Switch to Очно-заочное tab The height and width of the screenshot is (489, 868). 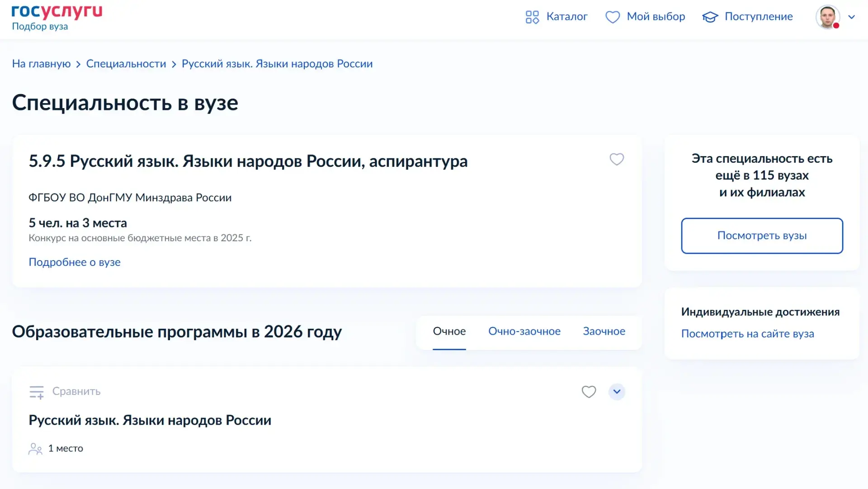click(x=524, y=332)
